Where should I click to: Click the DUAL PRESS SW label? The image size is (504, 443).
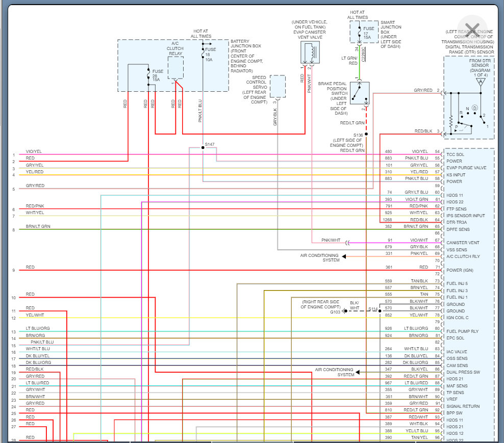coord(463,372)
